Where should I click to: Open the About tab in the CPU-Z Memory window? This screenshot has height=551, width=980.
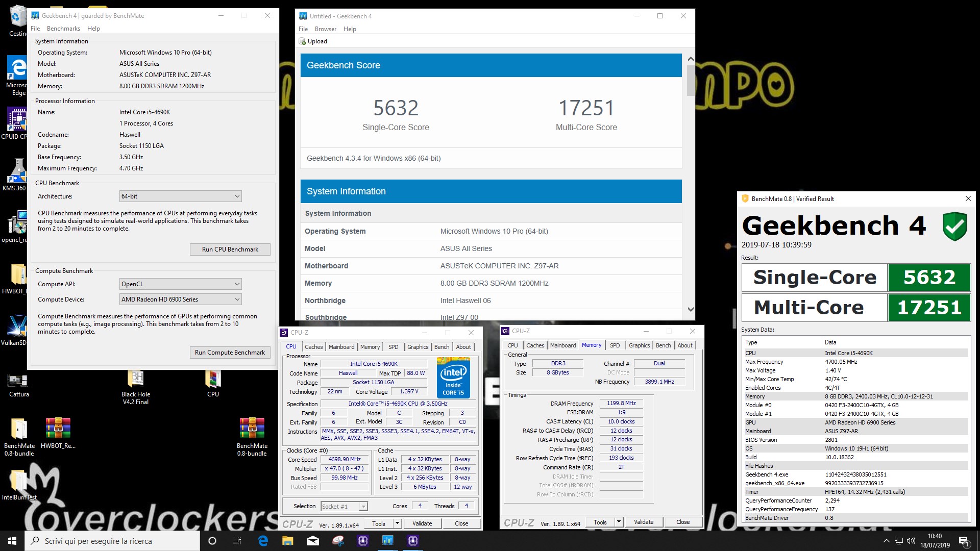click(x=685, y=345)
